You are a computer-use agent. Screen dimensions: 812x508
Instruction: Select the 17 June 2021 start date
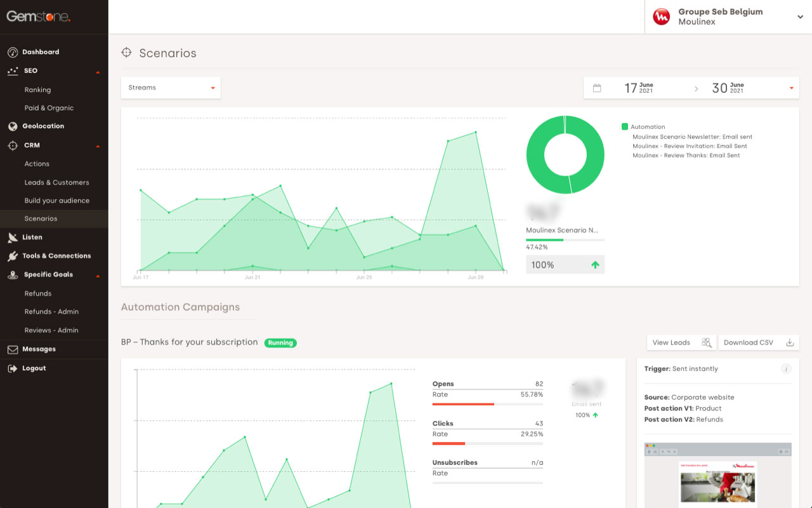click(639, 88)
